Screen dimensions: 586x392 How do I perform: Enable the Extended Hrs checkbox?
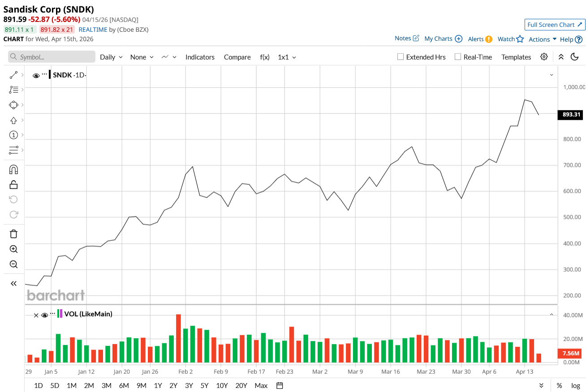tap(401, 57)
